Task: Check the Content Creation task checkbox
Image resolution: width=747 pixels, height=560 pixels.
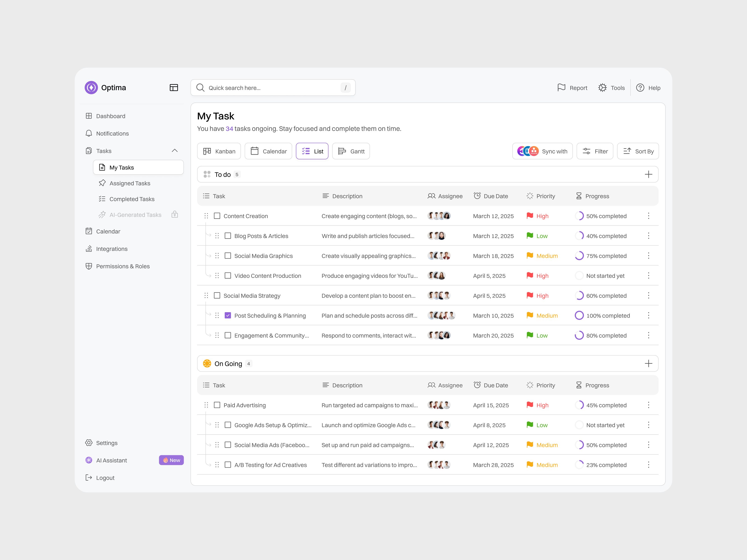Action: pos(217,216)
